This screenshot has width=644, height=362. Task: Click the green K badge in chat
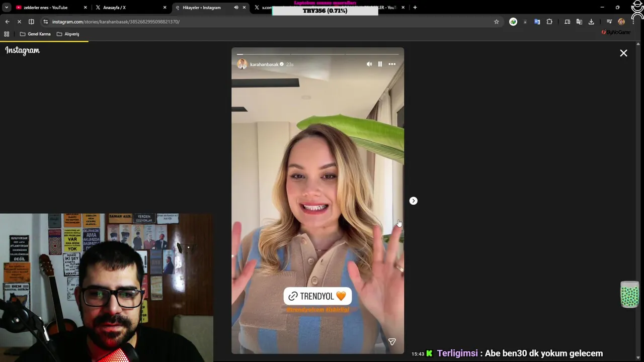click(x=429, y=353)
